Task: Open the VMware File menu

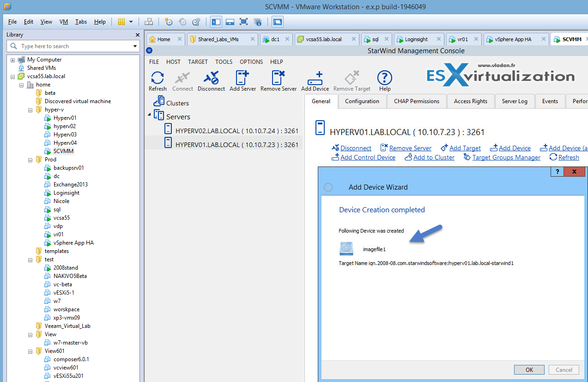Action: tap(12, 22)
